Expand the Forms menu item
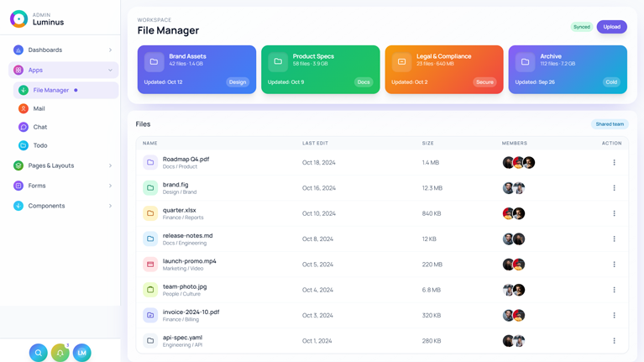 tap(63, 186)
